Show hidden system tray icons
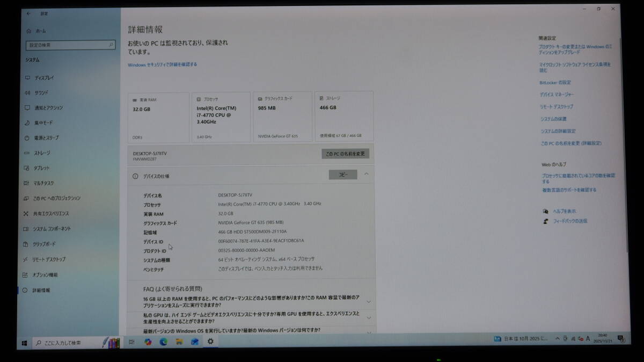 pyautogui.click(x=558, y=338)
